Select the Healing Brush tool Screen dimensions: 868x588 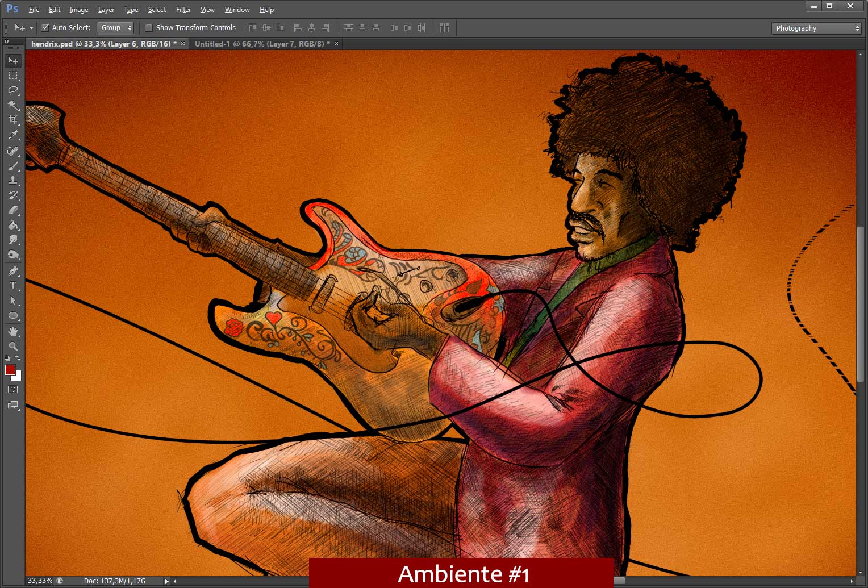(x=13, y=151)
